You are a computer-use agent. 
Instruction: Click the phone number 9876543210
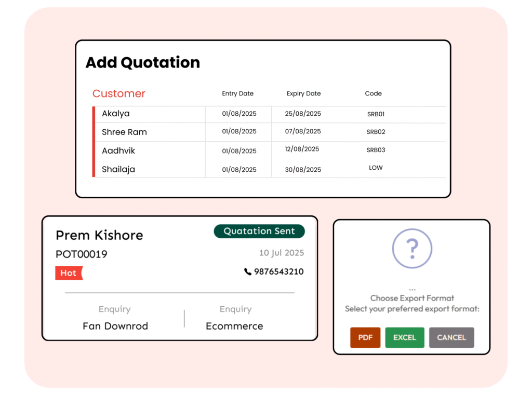point(278,271)
